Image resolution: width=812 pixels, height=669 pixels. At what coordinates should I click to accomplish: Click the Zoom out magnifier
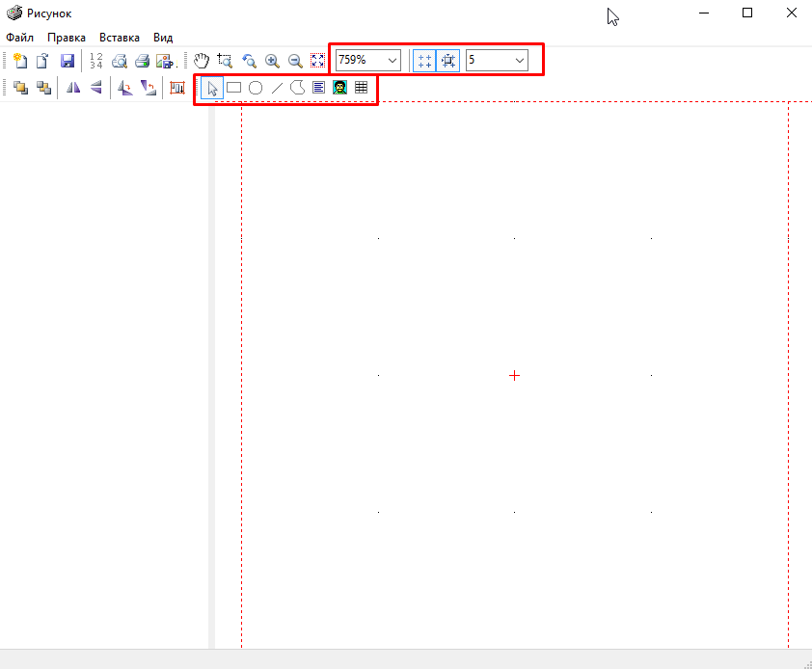(295, 61)
